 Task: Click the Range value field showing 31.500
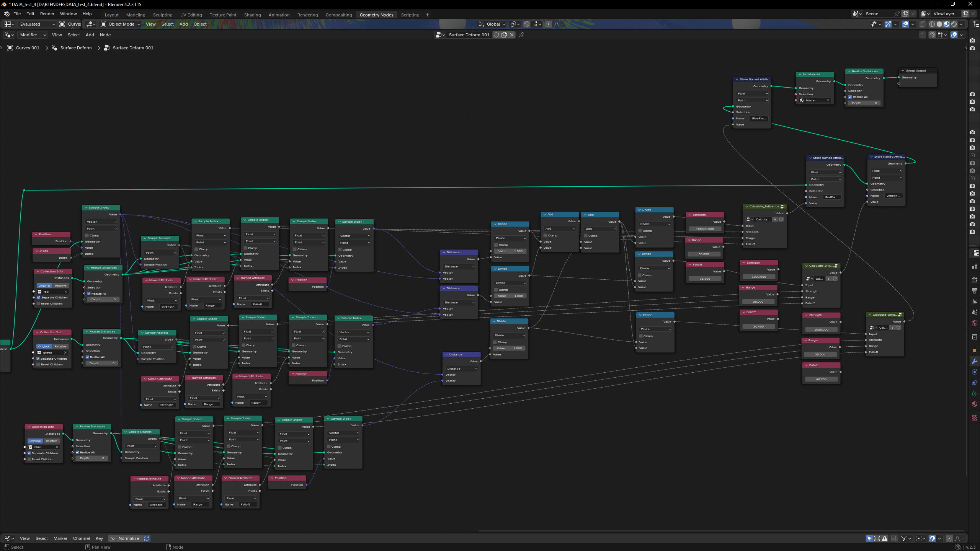click(705, 279)
